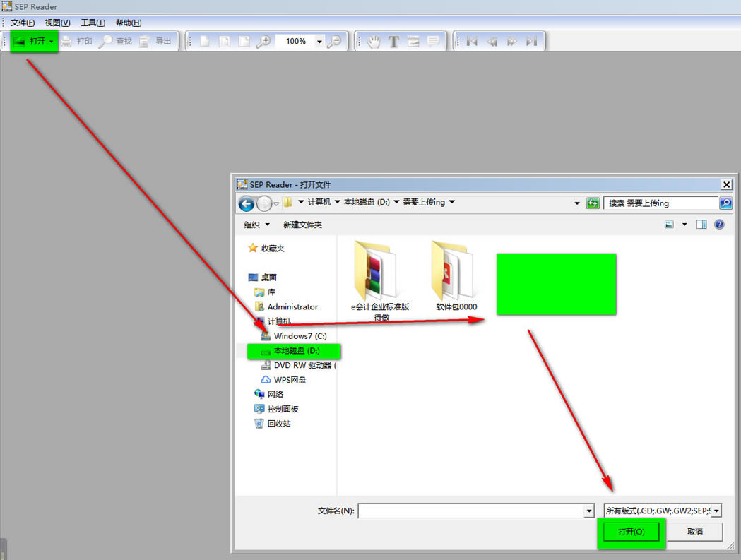
Task: Expand the arrow after 需要上传ing in path
Action: click(452, 202)
